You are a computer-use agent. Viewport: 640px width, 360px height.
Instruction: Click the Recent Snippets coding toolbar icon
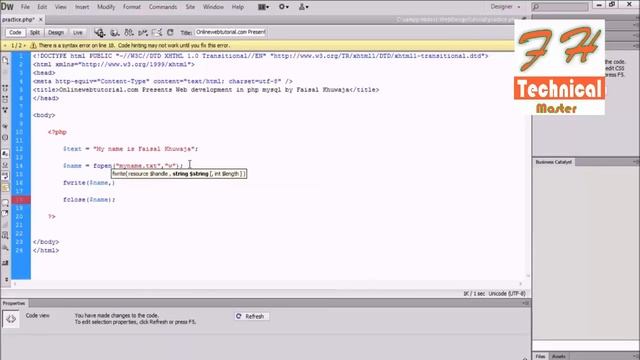coord(5,235)
